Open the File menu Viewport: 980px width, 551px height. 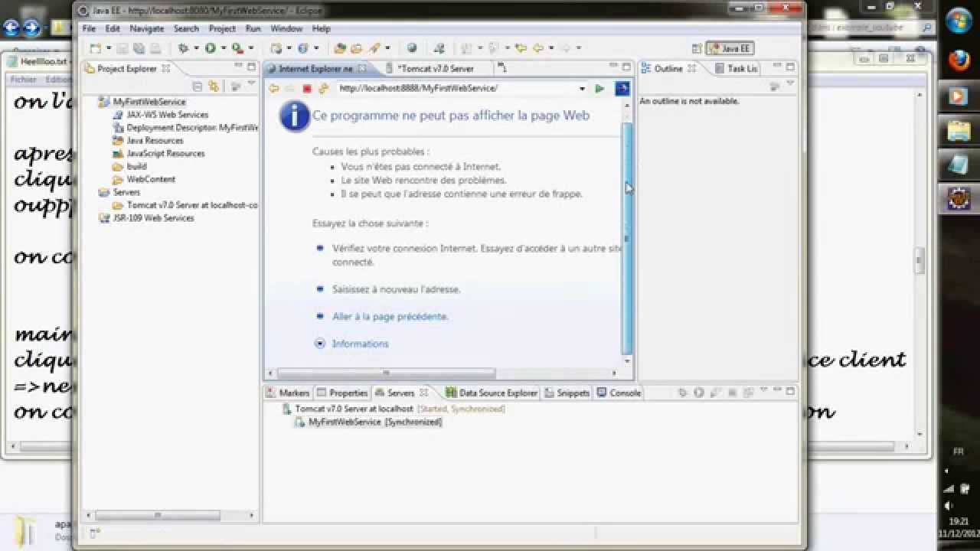[89, 28]
